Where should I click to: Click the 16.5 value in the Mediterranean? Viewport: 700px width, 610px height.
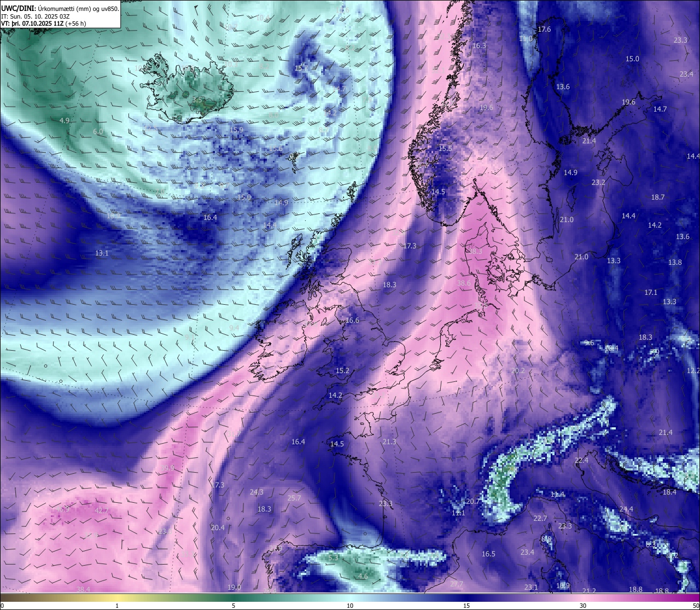click(488, 554)
